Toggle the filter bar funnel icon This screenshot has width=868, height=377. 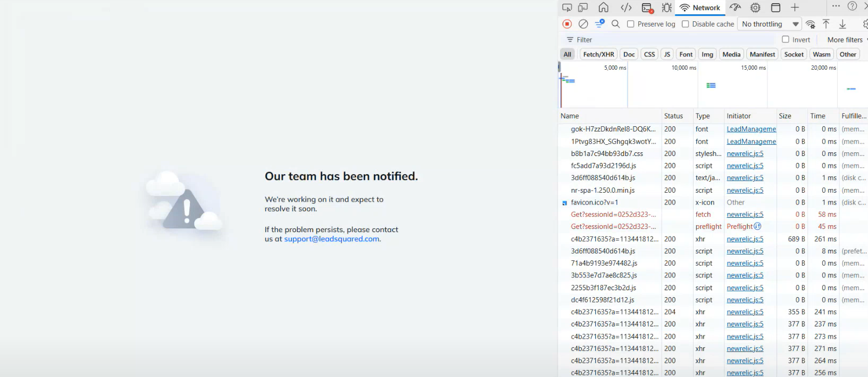600,23
